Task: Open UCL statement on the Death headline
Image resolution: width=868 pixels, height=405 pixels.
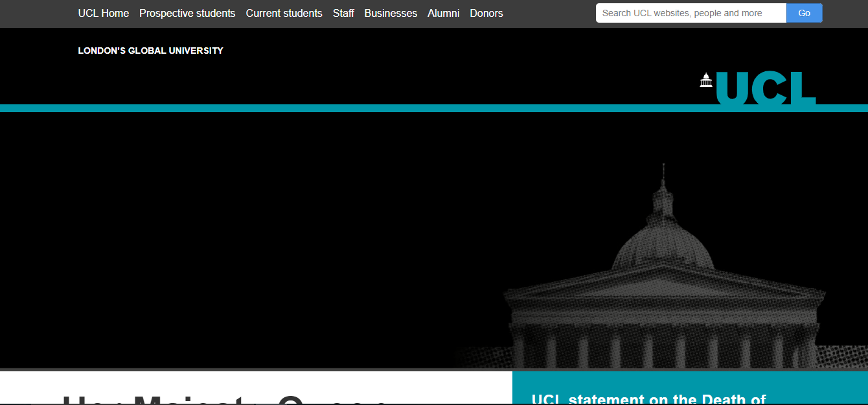Action: [x=648, y=399]
